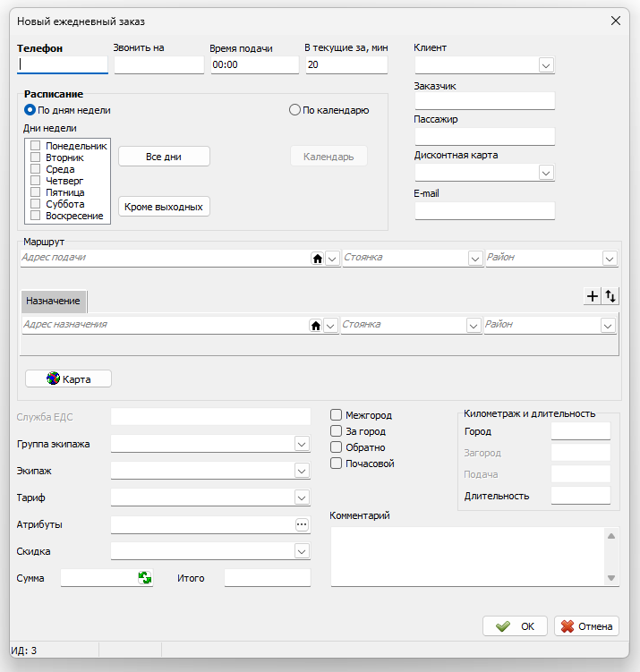This screenshot has width=640, height=672.
Task: Click ellipsis button in Атрибуты field
Action: coord(302,525)
